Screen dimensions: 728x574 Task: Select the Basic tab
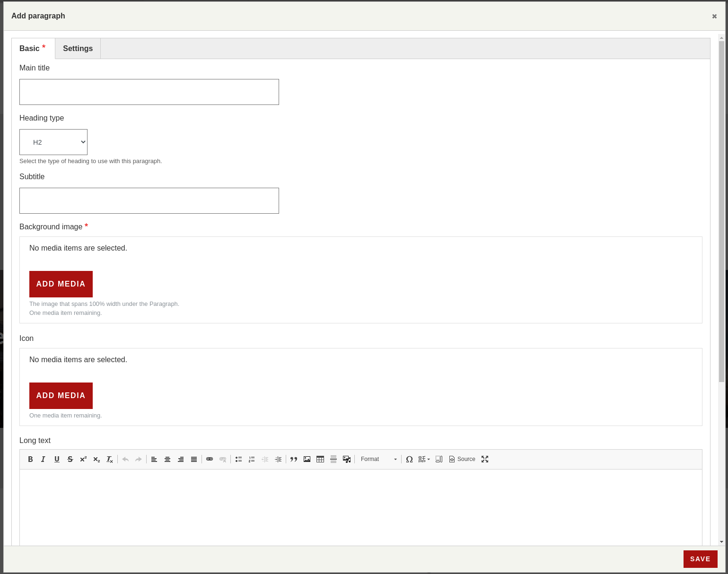33,48
